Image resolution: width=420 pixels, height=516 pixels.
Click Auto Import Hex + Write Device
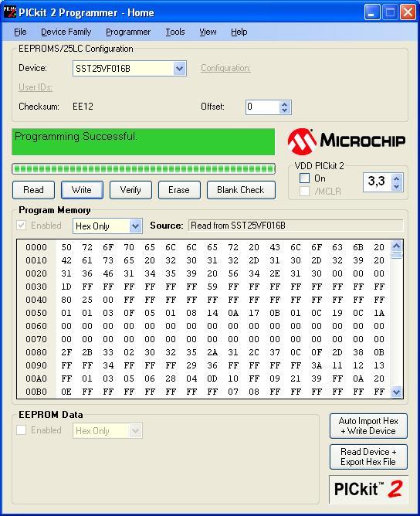pyautogui.click(x=368, y=426)
